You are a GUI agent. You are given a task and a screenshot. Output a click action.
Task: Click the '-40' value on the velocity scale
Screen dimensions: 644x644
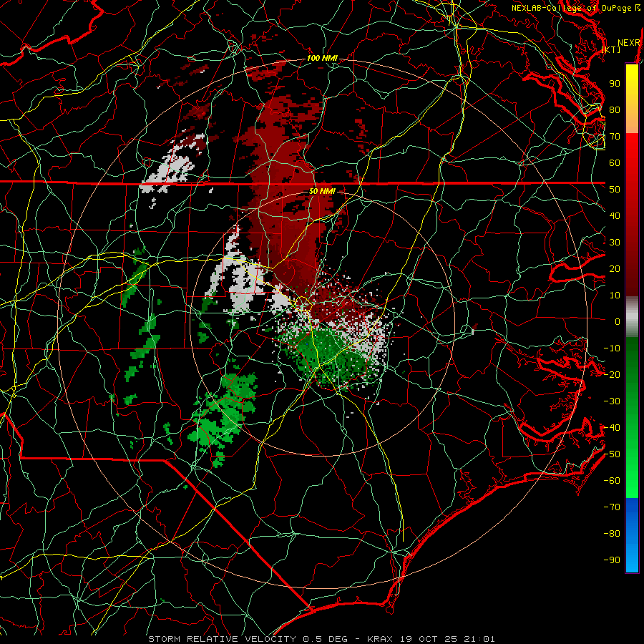[x=612, y=428]
